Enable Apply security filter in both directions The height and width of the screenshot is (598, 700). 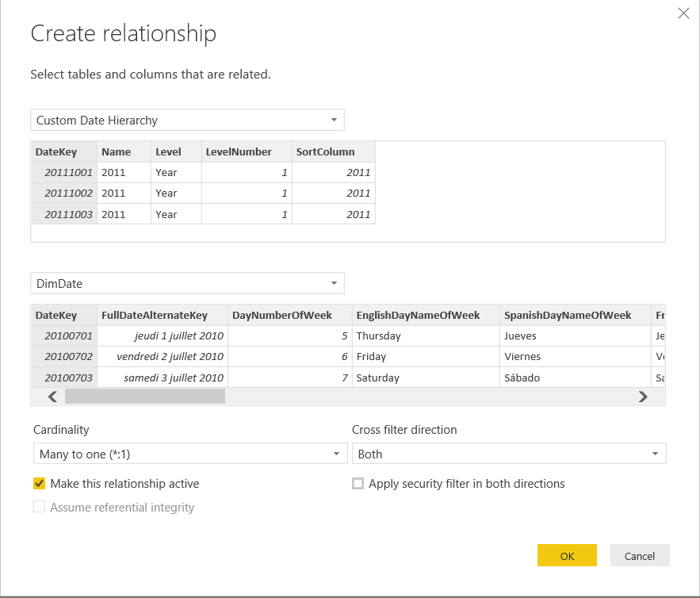pos(358,483)
